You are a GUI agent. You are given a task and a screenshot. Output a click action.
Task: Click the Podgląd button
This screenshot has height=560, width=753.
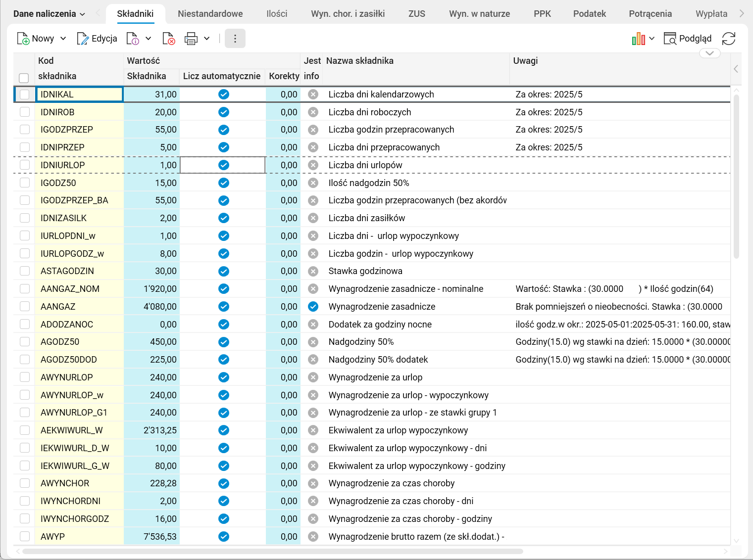pos(688,39)
